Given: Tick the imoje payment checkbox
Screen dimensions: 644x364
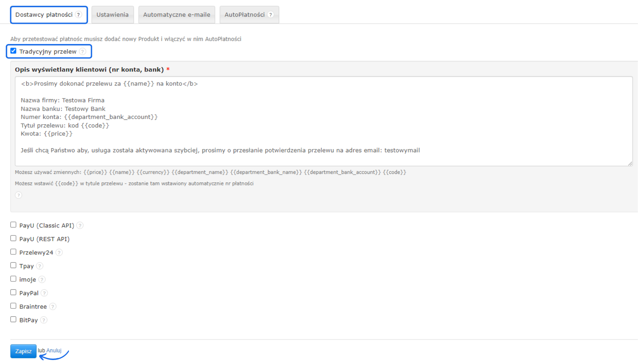Looking at the screenshot, I should tap(13, 279).
